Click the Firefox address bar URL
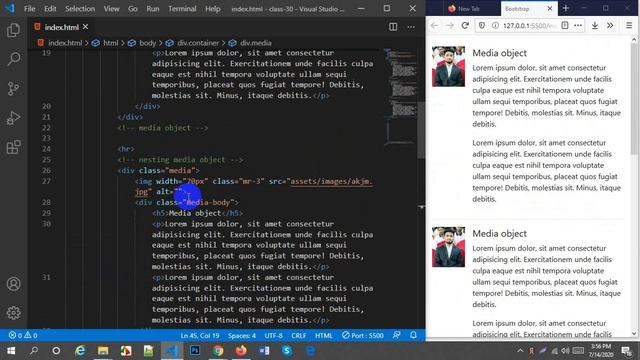Image resolution: width=640 pixels, height=360 pixels. (529, 25)
